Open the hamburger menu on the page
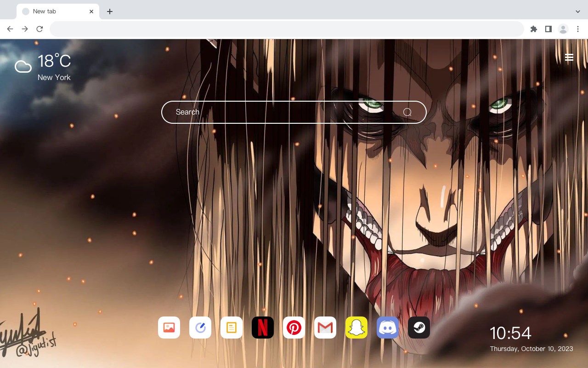 pos(569,57)
